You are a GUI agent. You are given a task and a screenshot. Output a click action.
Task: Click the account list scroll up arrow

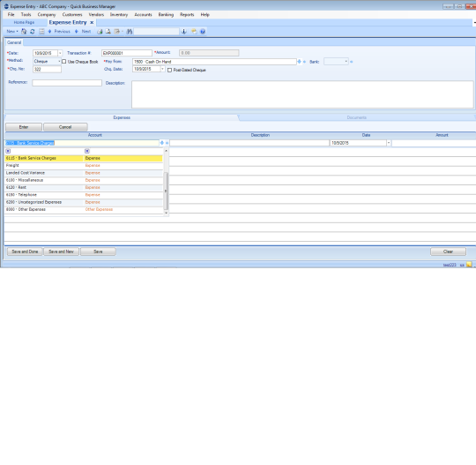coord(166,151)
